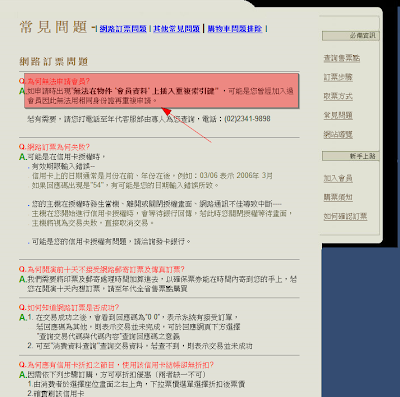Click the line 有效期限輸入錯誤

click(x=63, y=166)
